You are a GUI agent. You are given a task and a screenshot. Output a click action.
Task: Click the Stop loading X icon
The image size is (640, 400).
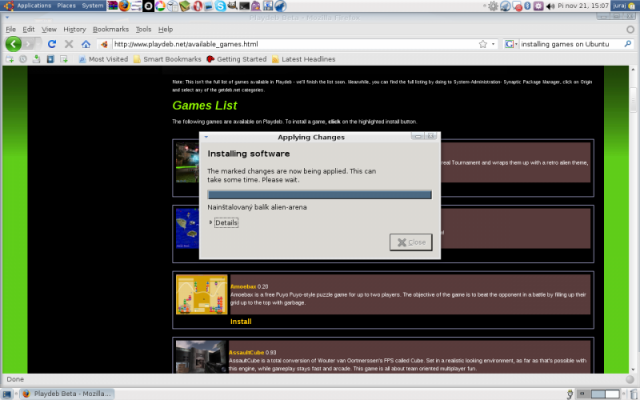pyautogui.click(x=69, y=44)
